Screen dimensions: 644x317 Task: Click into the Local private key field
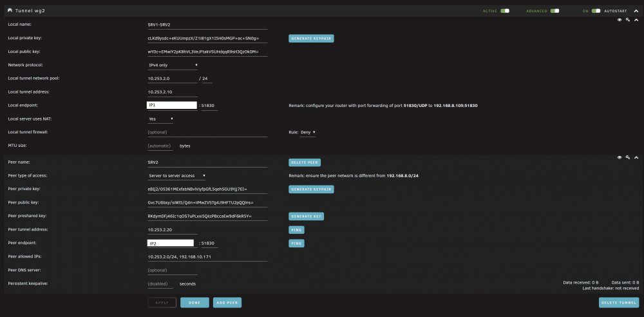click(208, 38)
